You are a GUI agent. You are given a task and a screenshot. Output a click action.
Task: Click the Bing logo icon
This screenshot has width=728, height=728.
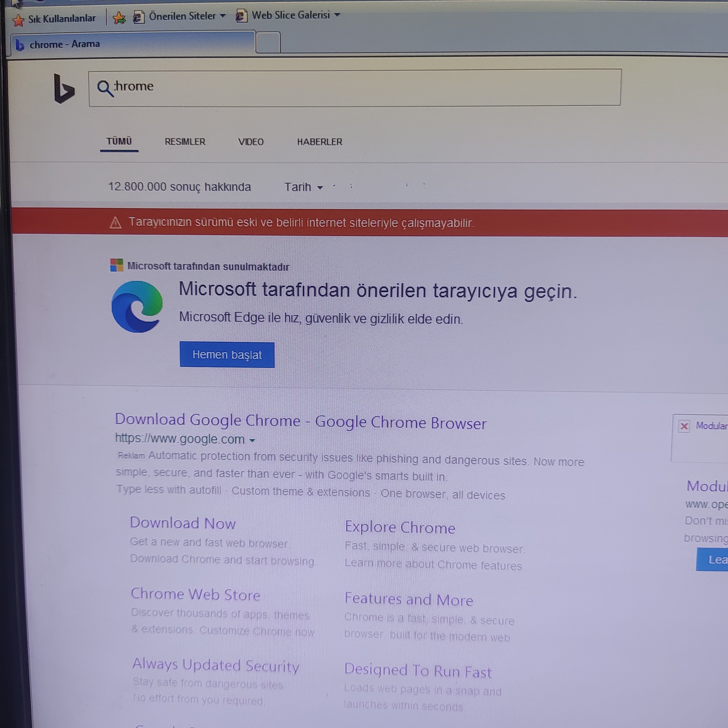pyautogui.click(x=64, y=89)
